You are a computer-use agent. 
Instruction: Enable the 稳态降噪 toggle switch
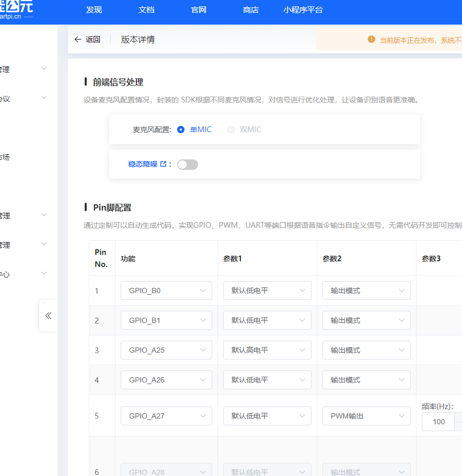[187, 164]
